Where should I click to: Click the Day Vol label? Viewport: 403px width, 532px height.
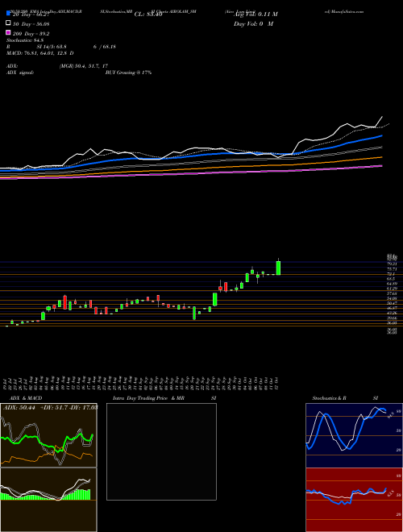253,23
